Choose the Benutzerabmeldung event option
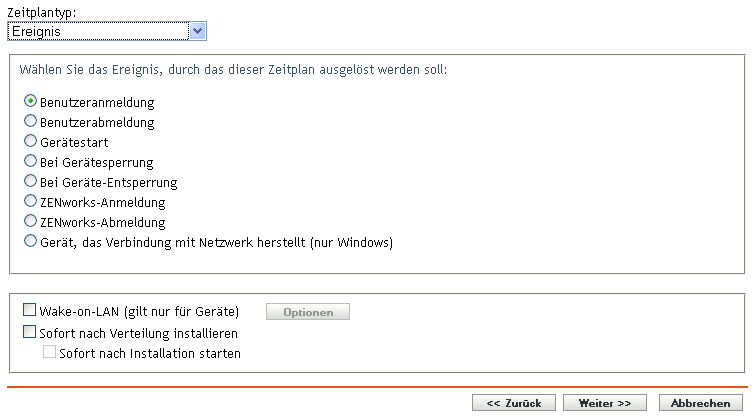This screenshot has height=416, width=755. 30,122
